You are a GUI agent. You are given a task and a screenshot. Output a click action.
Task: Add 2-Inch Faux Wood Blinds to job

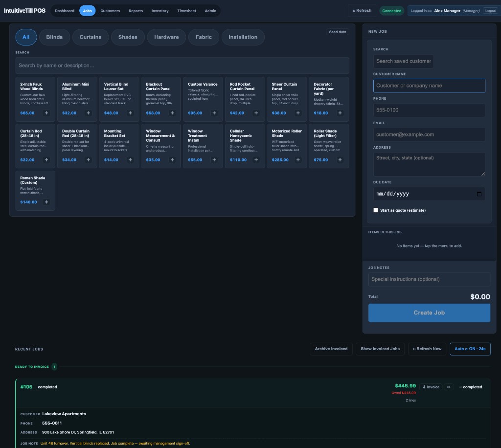(46, 112)
